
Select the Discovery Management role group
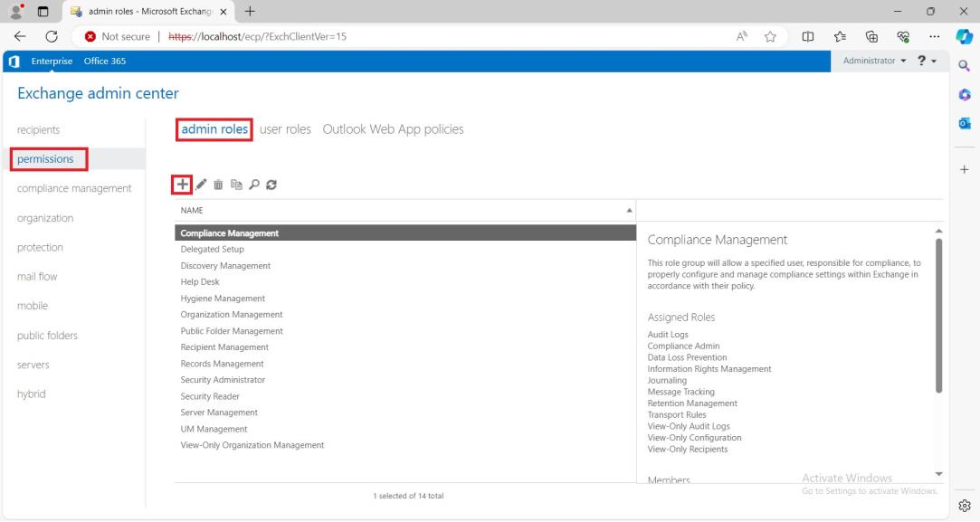point(225,266)
